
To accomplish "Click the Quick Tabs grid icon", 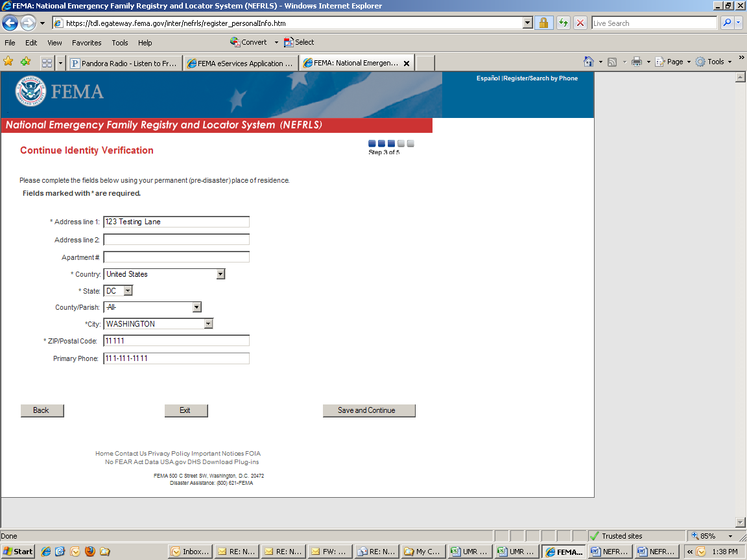I will click(x=47, y=63).
